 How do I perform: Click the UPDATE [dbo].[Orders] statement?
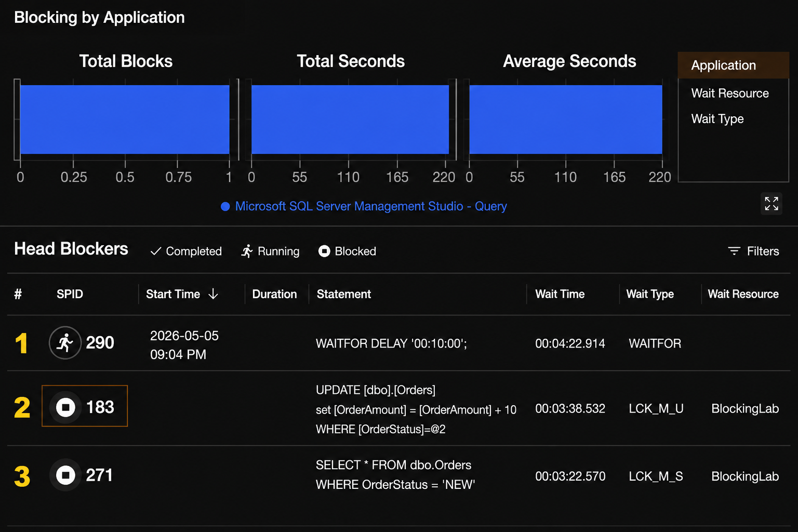[x=416, y=409]
